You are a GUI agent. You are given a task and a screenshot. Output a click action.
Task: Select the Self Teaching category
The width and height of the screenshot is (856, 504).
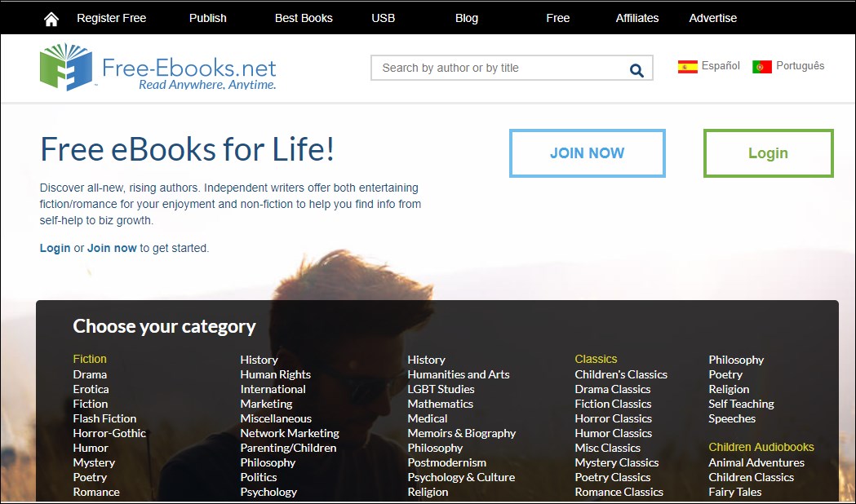tap(741, 404)
